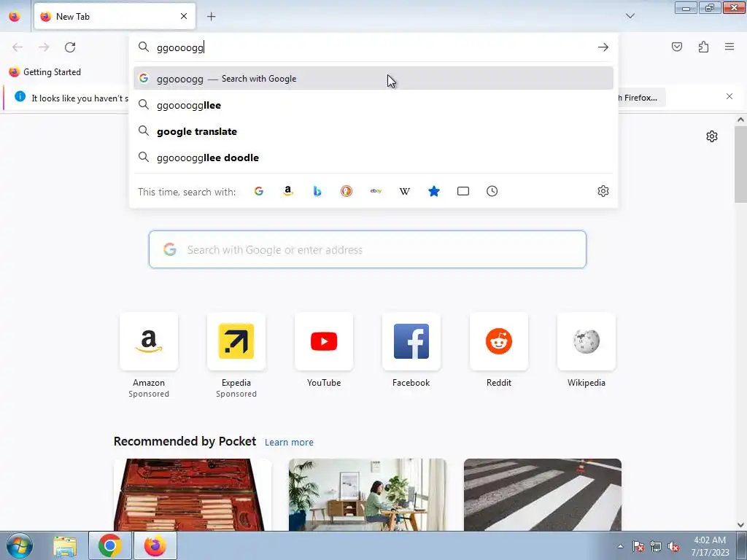Open Firefox View in the tab bar

[15, 17]
